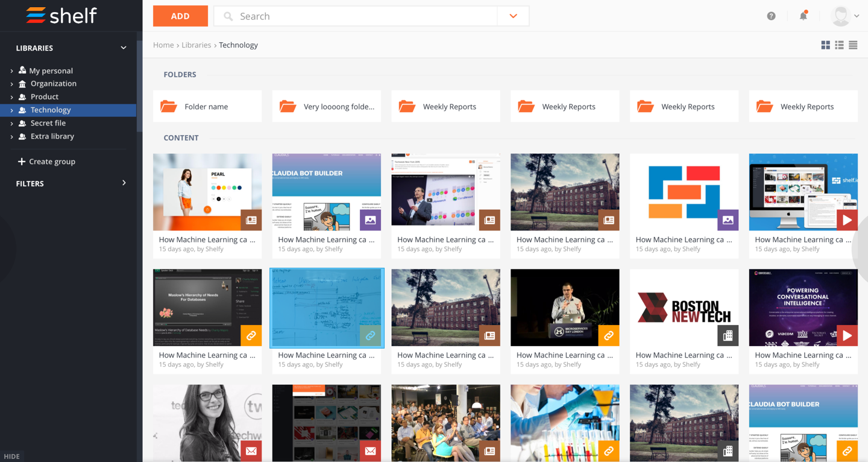Image resolution: width=868 pixels, height=462 pixels.
Task: Open the crowd audience photo thumbnail
Action: pos(446,423)
